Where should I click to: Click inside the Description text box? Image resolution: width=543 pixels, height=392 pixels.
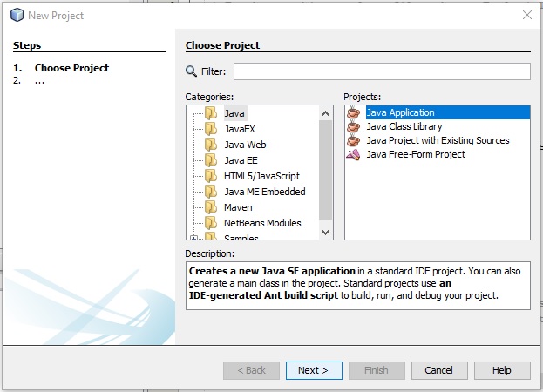pyautogui.click(x=357, y=286)
